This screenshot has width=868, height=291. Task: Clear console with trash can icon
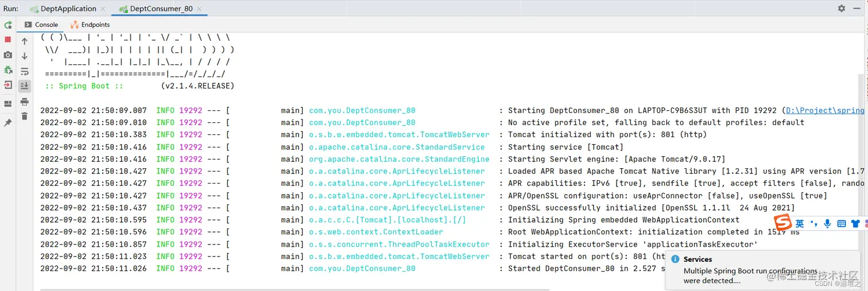[25, 117]
